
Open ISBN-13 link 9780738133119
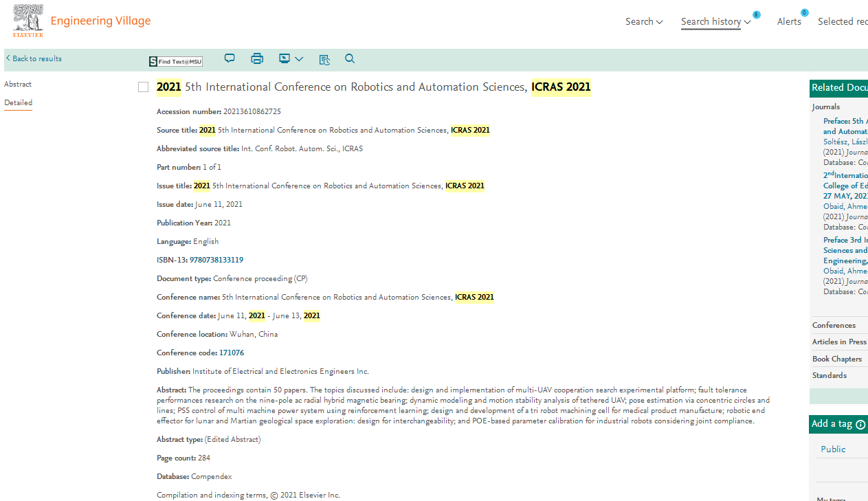click(216, 260)
